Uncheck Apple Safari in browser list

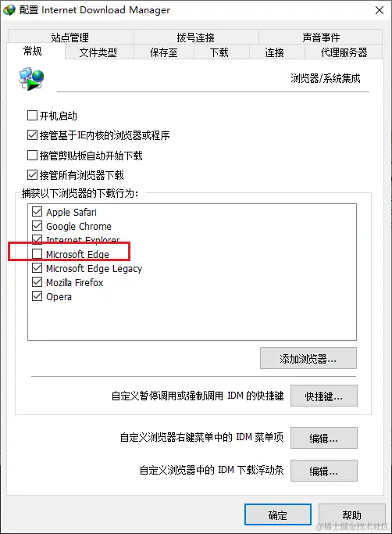(x=37, y=211)
